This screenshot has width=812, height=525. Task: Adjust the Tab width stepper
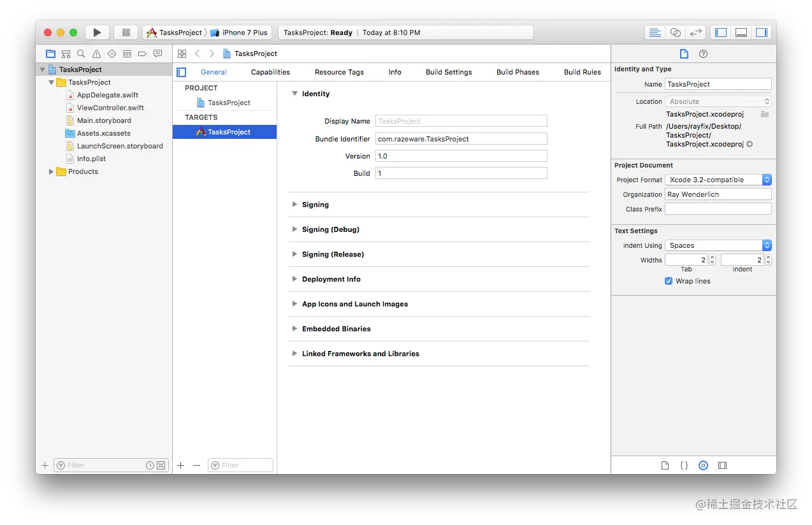click(713, 260)
